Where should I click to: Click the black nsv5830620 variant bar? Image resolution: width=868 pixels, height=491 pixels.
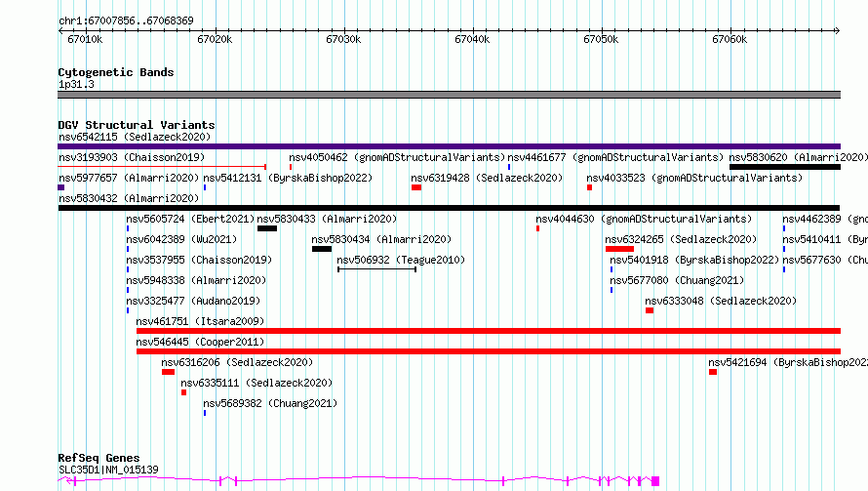[x=785, y=167]
